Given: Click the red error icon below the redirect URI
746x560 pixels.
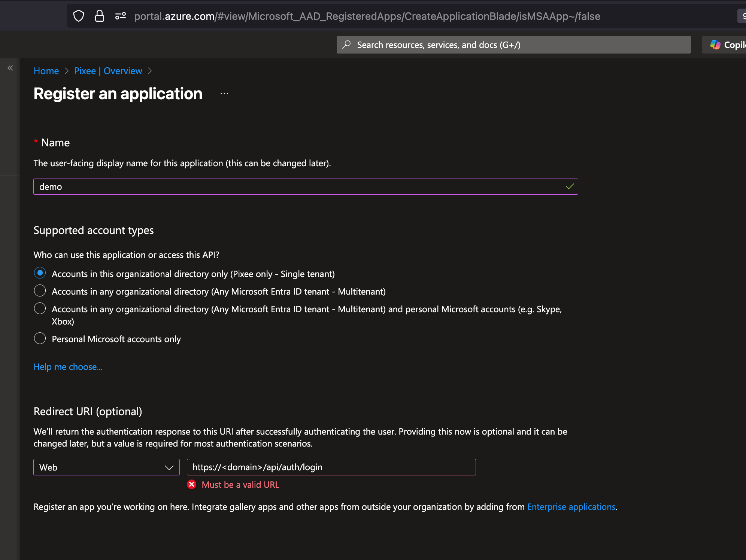Looking at the screenshot, I should 192,484.
